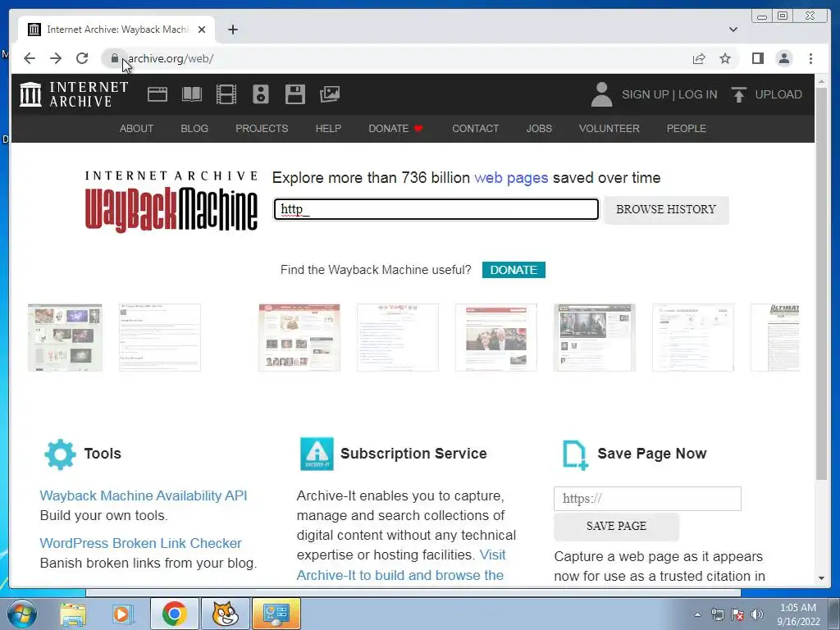Click the network tray icon
This screenshot has height=630, width=840.
click(x=717, y=614)
